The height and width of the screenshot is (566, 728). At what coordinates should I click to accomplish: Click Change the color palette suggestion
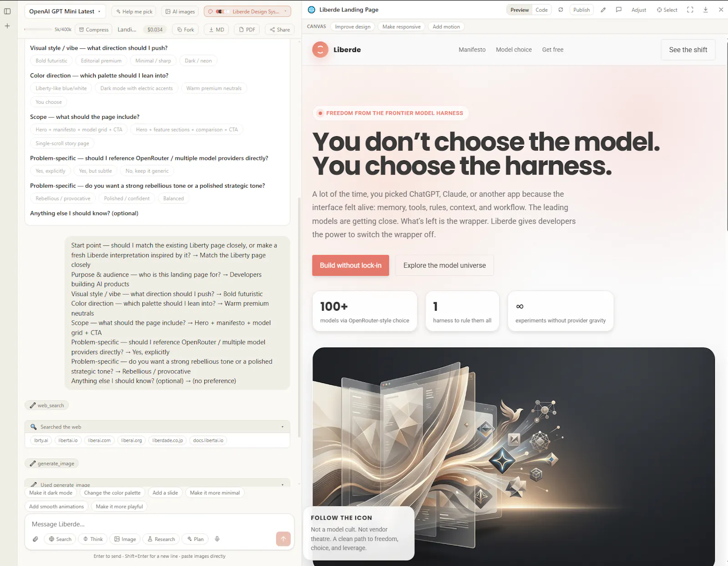pos(112,493)
